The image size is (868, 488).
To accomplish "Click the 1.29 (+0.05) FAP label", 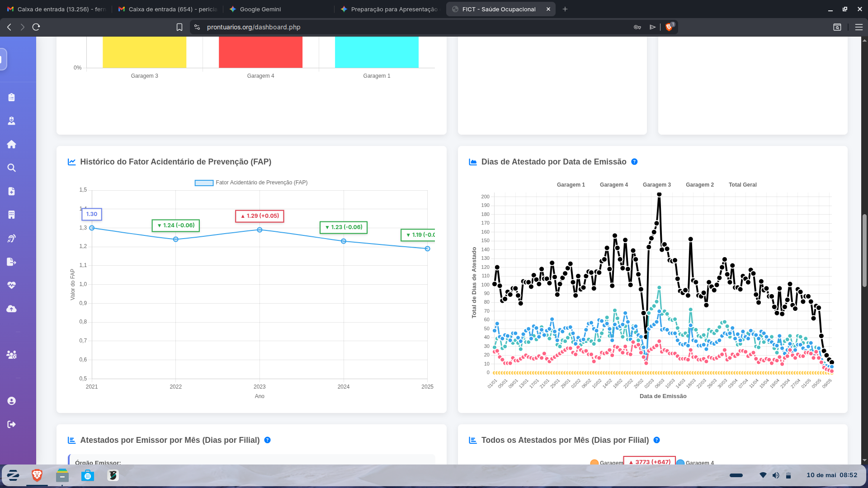I will [x=259, y=216].
